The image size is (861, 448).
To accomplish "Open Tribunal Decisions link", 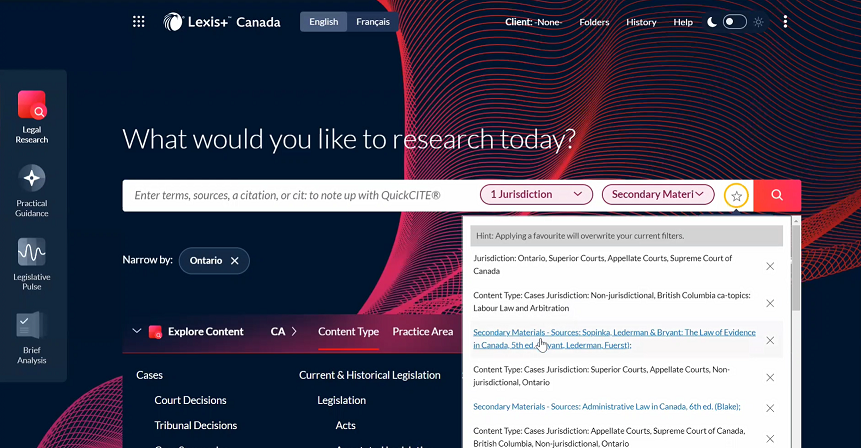I will (195, 425).
